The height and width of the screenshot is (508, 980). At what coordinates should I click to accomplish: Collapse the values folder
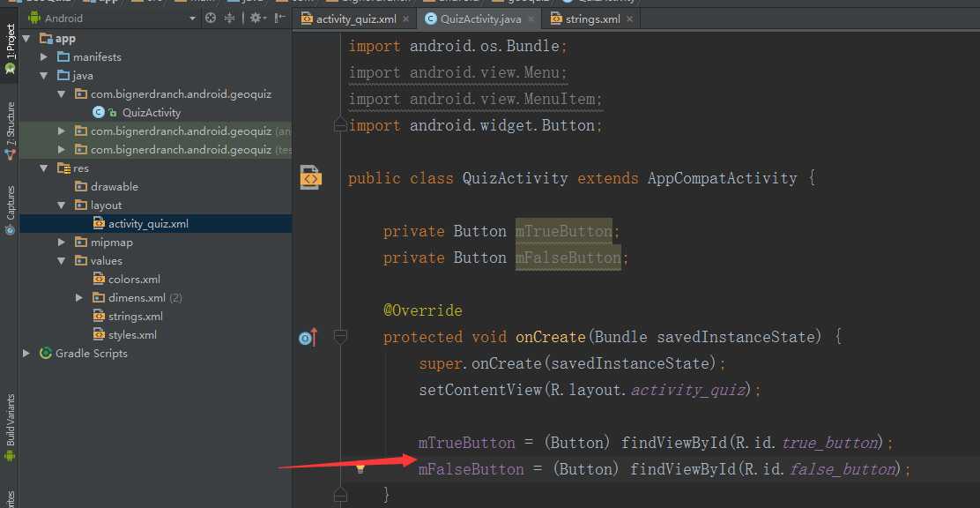(x=62, y=261)
